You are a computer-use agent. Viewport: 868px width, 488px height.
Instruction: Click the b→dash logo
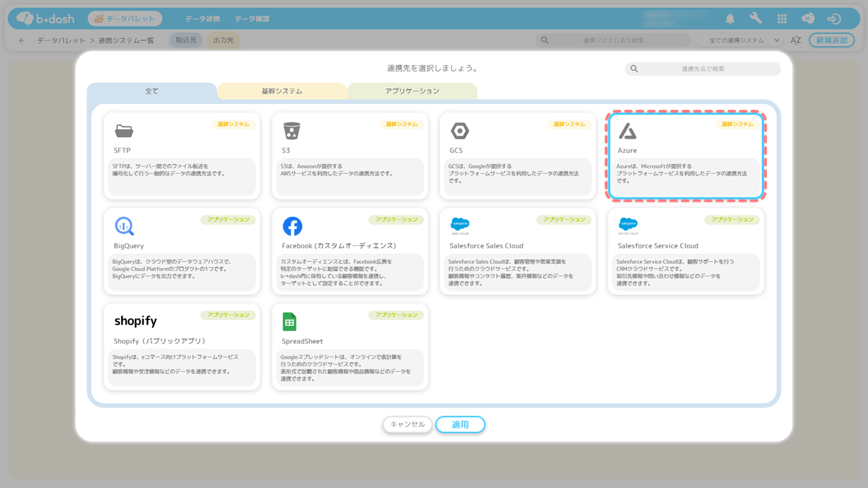45,19
